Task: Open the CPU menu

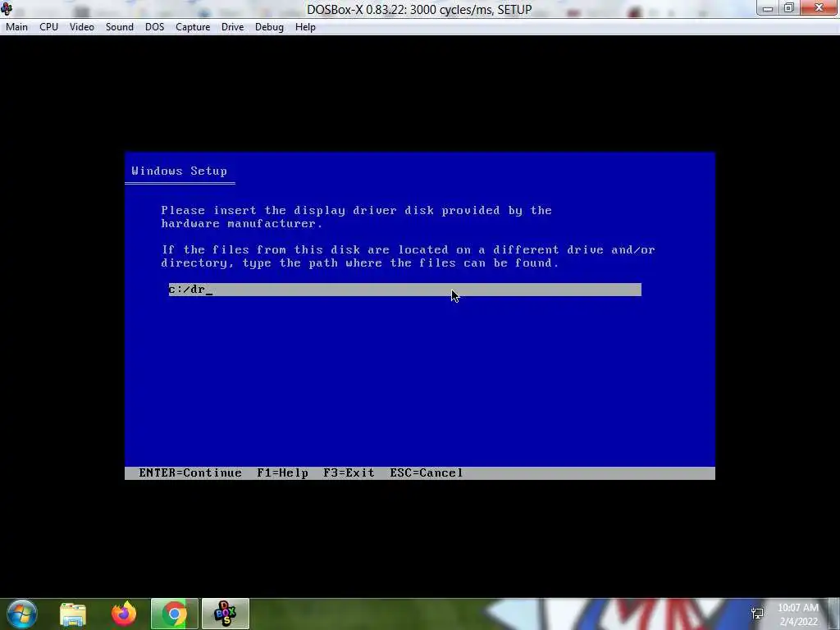Action: pyautogui.click(x=48, y=27)
